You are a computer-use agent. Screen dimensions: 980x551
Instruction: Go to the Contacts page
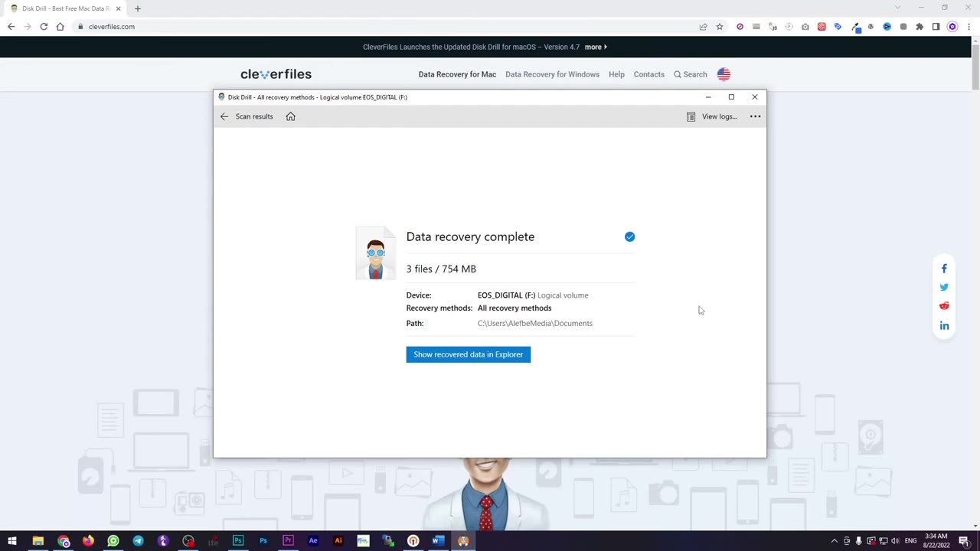coord(648,74)
